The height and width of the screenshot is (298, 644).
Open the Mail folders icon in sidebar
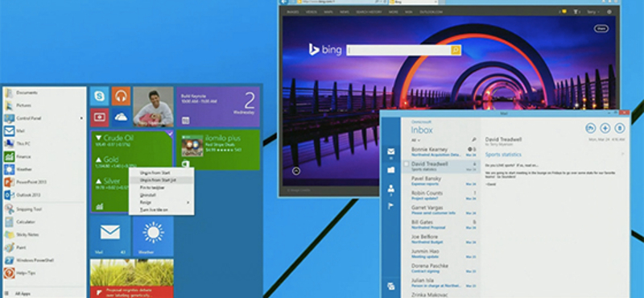click(x=391, y=170)
